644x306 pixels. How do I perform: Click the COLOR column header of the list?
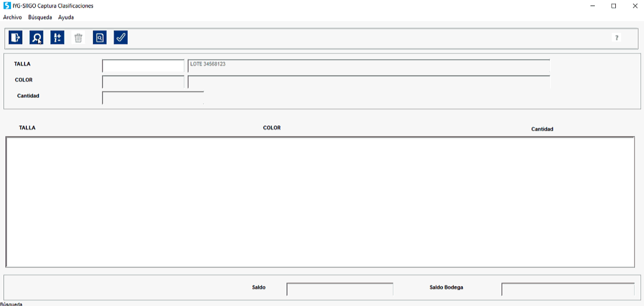pos(272,128)
